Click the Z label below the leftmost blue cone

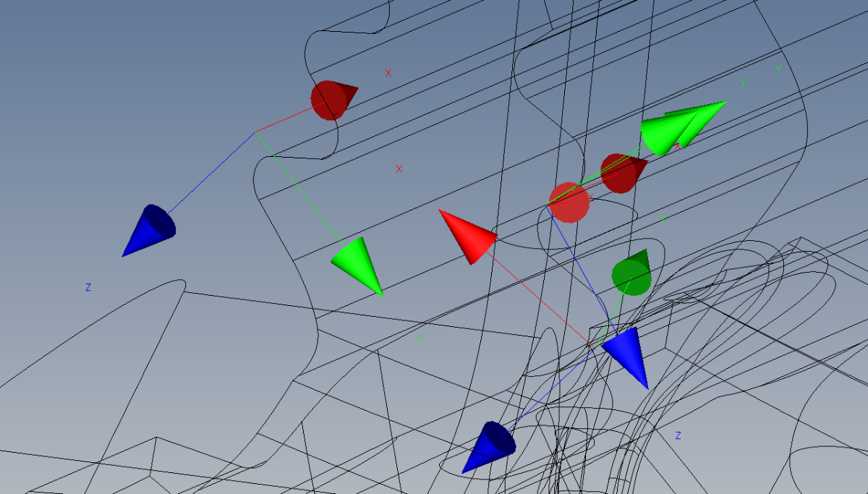pos(88,288)
